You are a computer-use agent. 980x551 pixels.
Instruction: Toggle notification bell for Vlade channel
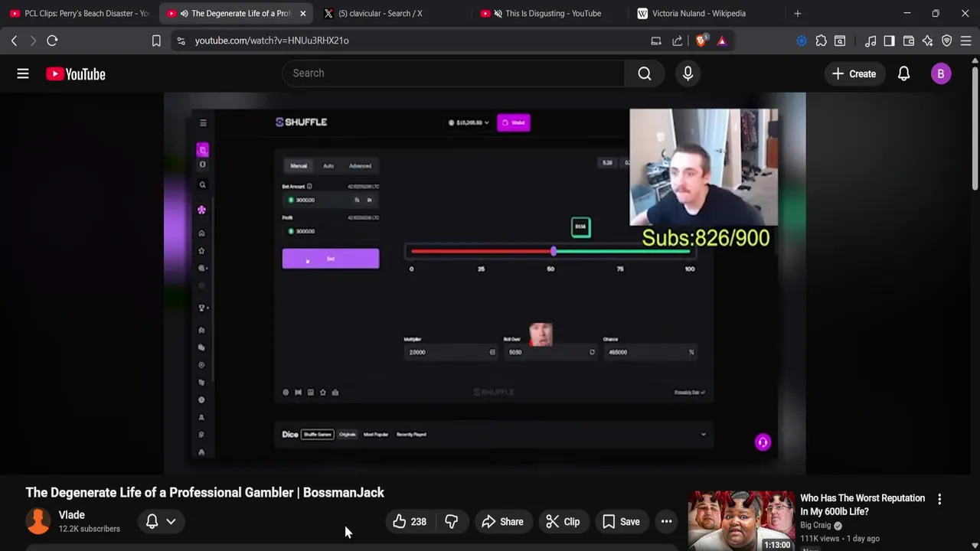coord(152,522)
